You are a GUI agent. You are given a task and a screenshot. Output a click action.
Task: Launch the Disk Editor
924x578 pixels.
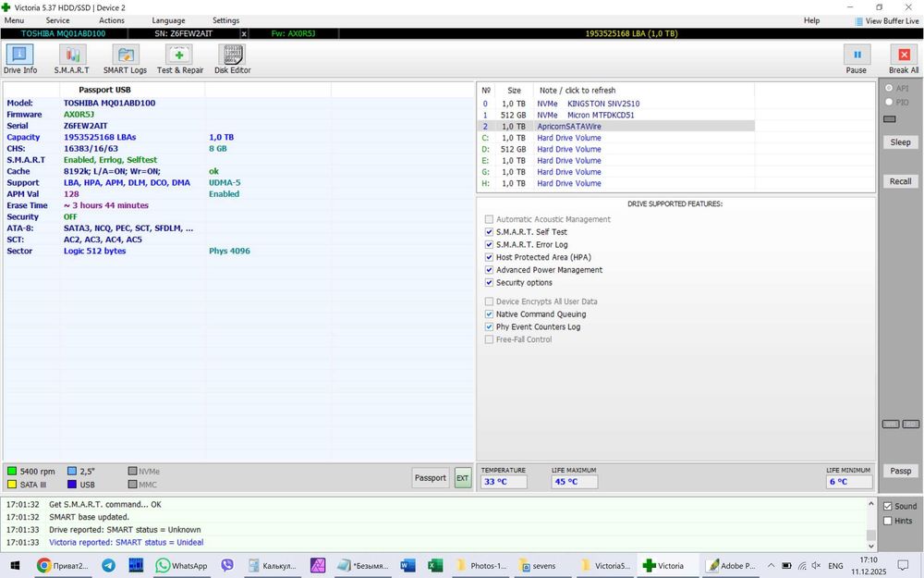tap(232, 59)
